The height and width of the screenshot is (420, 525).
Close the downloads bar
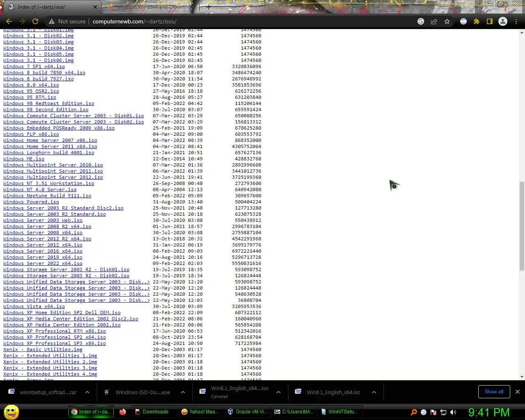coord(518,392)
